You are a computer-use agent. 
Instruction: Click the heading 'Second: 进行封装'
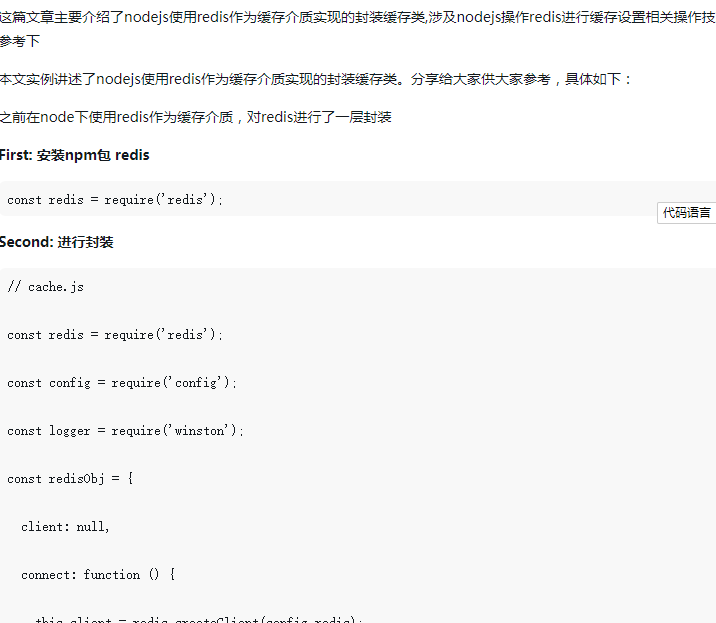tap(57, 242)
